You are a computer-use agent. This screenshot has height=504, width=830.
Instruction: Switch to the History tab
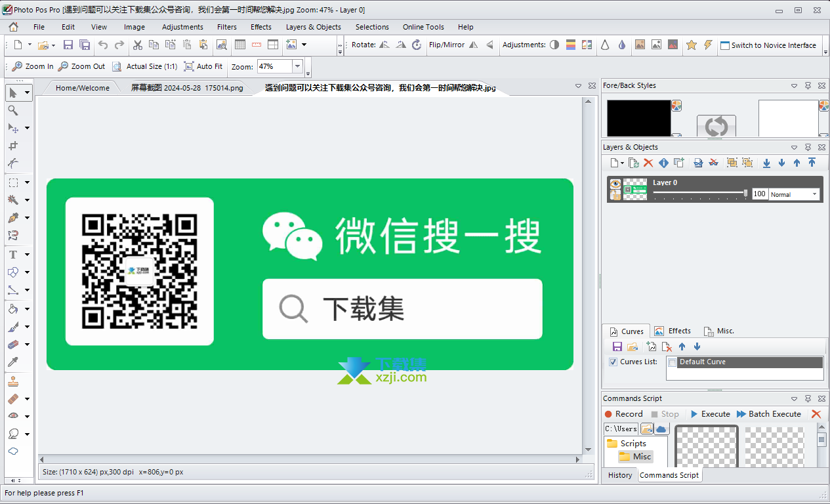pos(620,475)
